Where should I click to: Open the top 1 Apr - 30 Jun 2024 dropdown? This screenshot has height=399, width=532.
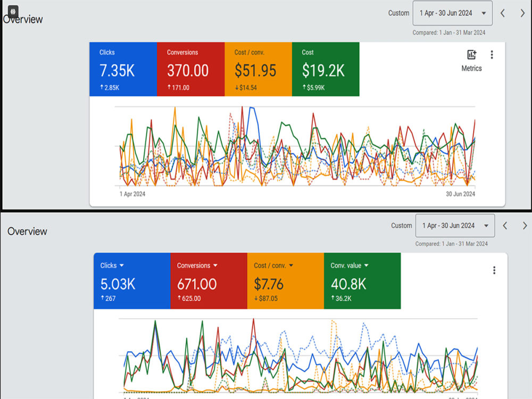pos(452,13)
